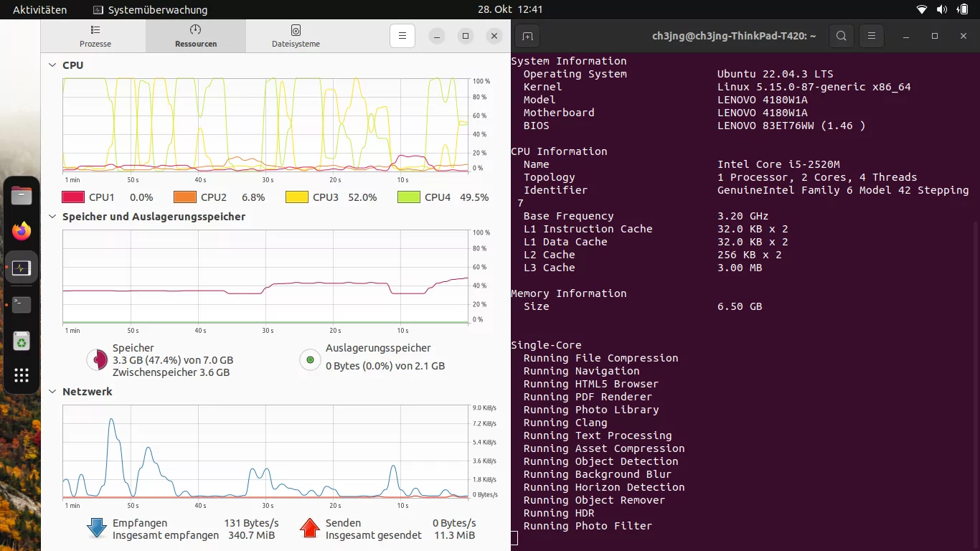Screen dimensions: 980x551
Task: Click 'LENOVO 83ET76WW (1.46 )' BIOS text
Action: click(x=791, y=126)
